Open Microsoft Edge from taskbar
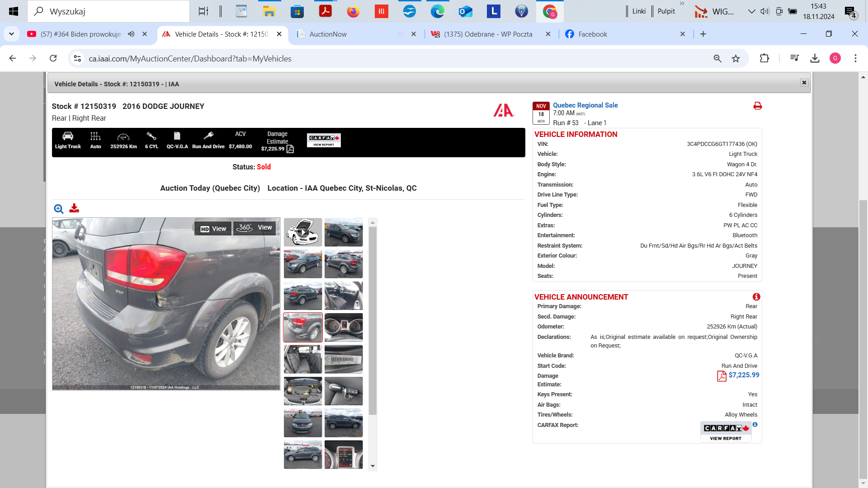 pos(438,11)
